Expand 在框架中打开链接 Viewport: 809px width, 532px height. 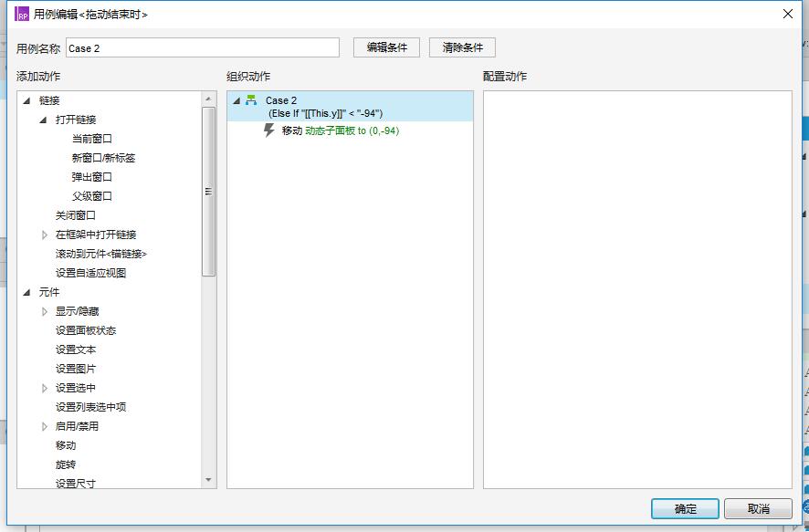45,235
